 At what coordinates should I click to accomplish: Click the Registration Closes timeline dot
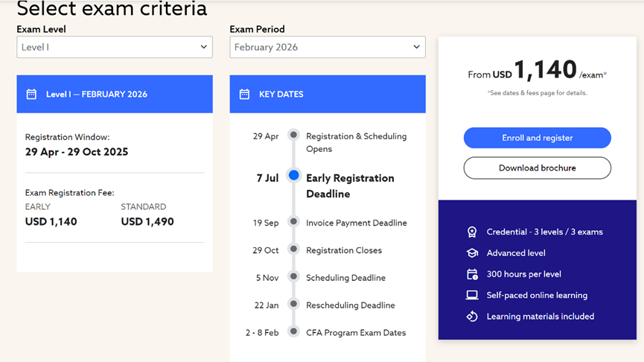point(294,250)
